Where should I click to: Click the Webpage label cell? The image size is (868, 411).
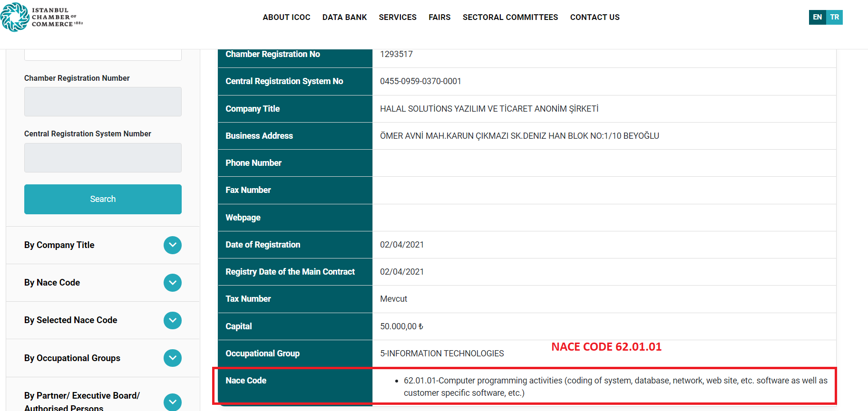(295, 218)
